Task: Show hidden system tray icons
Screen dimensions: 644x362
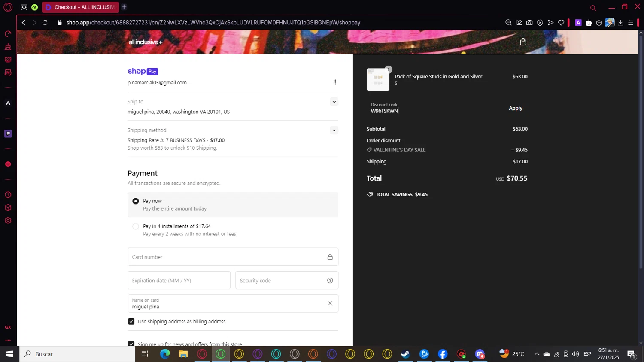Action: pos(537,354)
